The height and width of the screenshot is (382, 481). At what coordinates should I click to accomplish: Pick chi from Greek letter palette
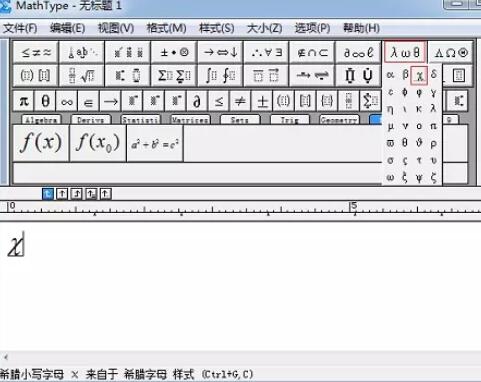click(x=419, y=75)
